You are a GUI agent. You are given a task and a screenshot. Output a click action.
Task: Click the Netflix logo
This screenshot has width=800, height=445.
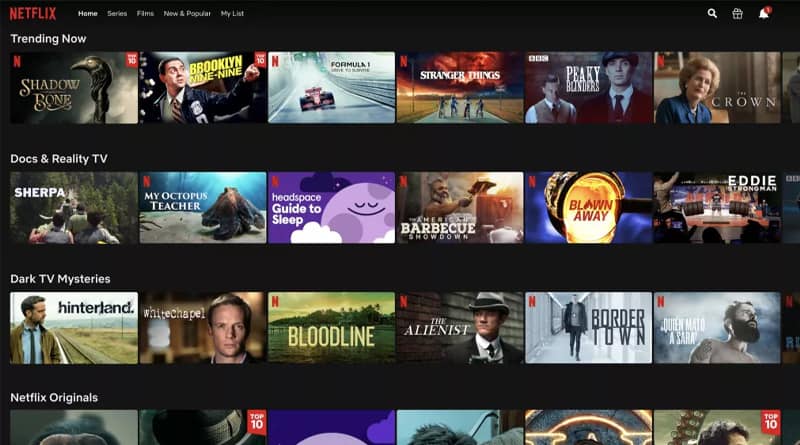pyautogui.click(x=33, y=14)
